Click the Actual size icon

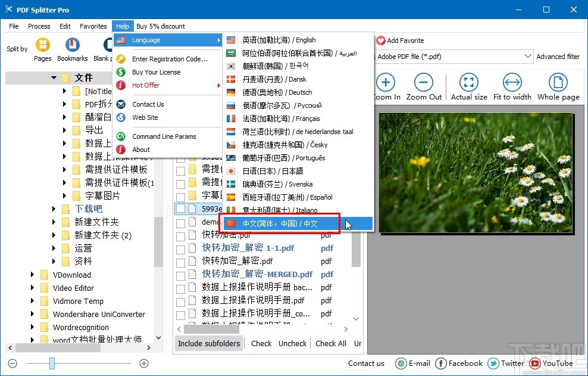coord(469,82)
